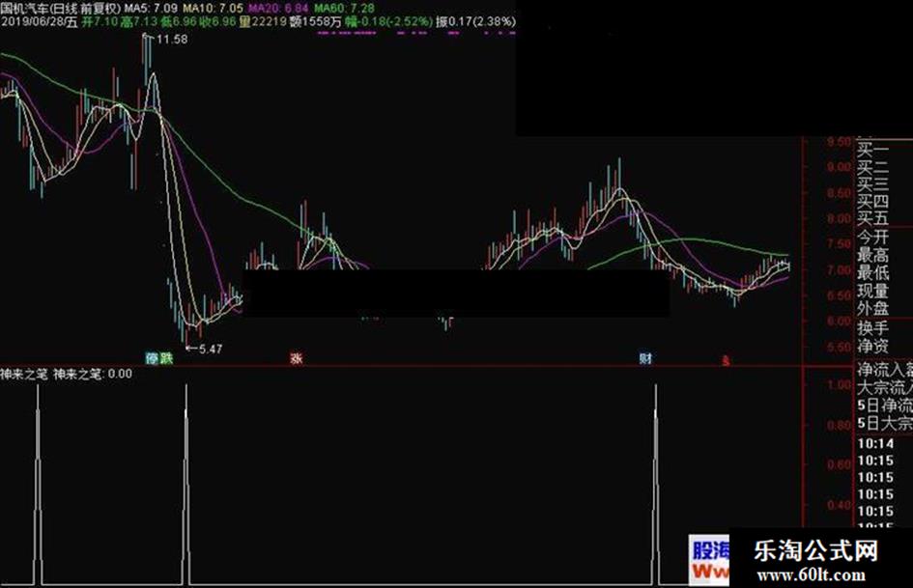
Task: Click the 11.58 high price label
Action: coord(172,40)
